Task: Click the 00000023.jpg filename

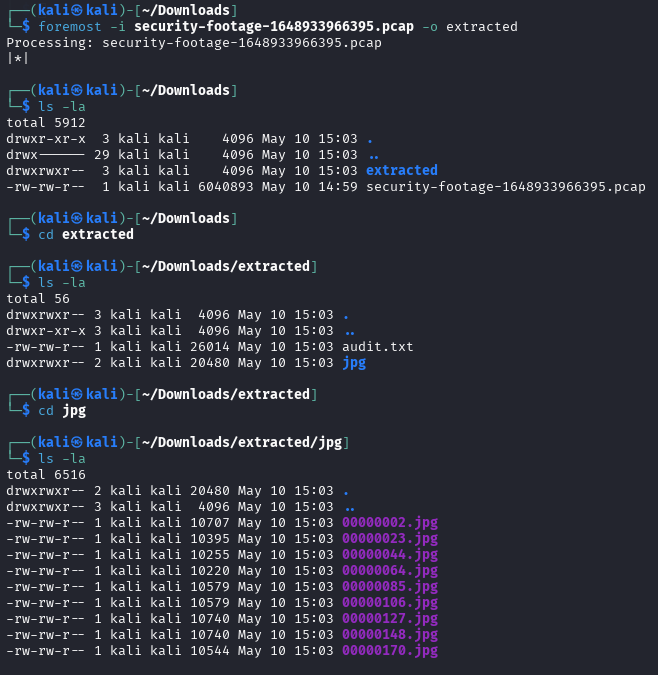Action: (390, 539)
